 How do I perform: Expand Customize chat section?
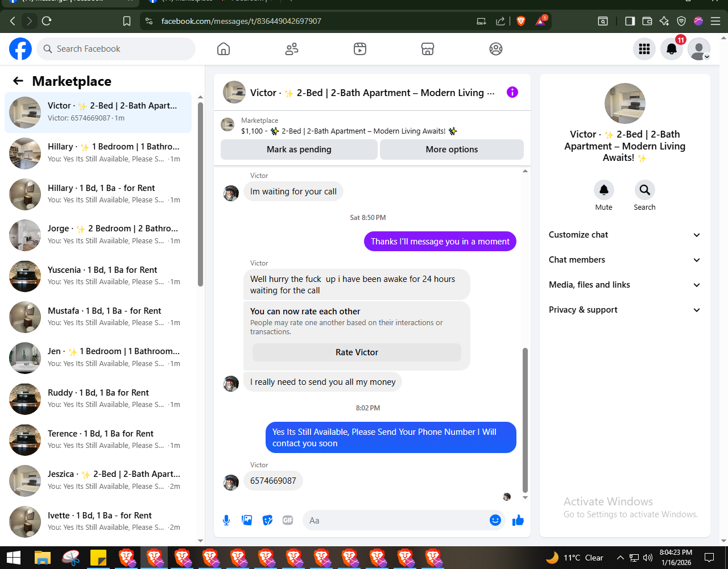pos(624,235)
